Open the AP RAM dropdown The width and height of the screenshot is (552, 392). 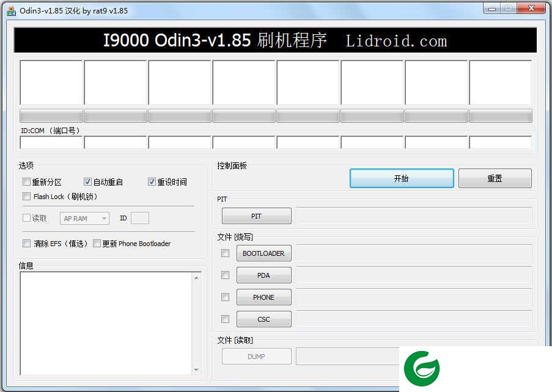click(x=84, y=219)
